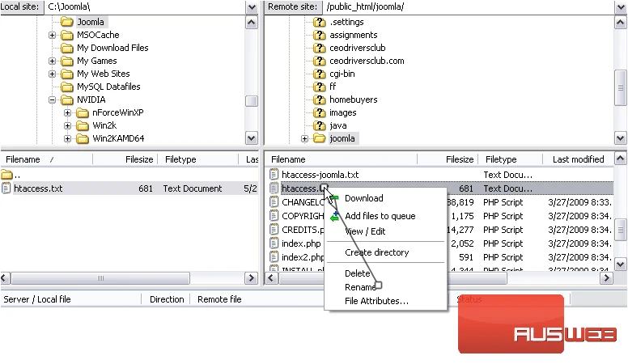Click the index.php file icon

click(x=274, y=243)
